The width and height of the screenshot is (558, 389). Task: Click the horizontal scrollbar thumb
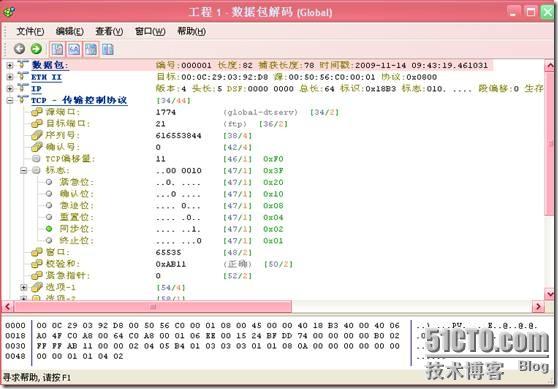153,306
